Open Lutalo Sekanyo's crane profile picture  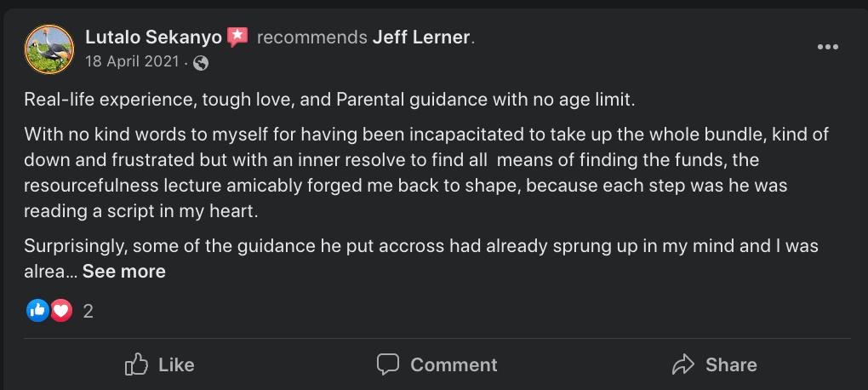(x=49, y=49)
